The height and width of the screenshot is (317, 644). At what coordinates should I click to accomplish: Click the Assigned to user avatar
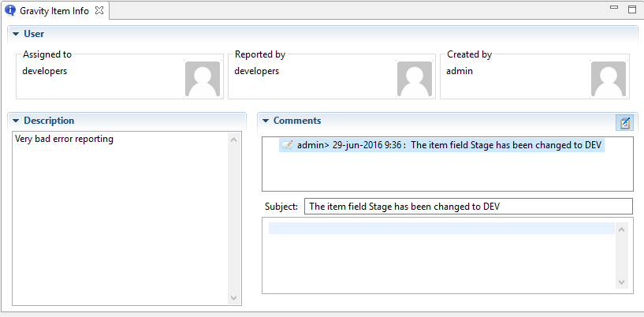pyautogui.click(x=203, y=79)
